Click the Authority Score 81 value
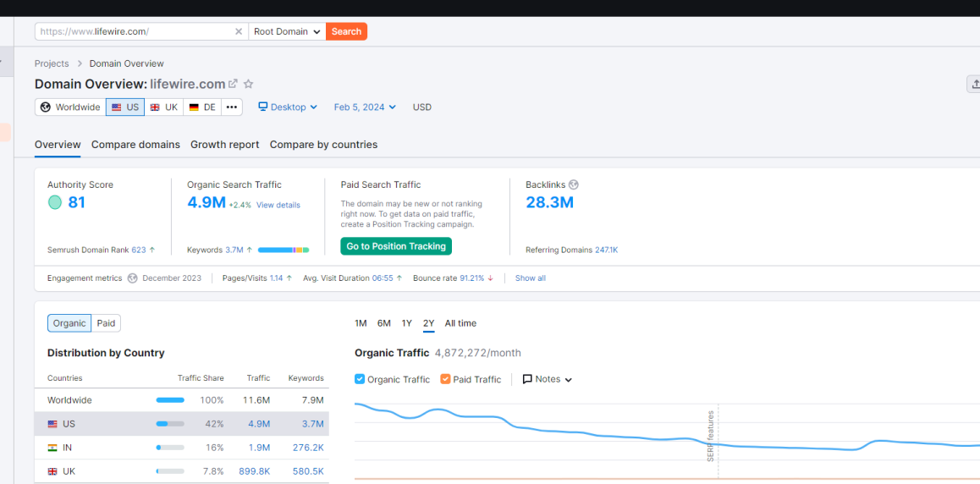The height and width of the screenshot is (484, 980). (77, 202)
